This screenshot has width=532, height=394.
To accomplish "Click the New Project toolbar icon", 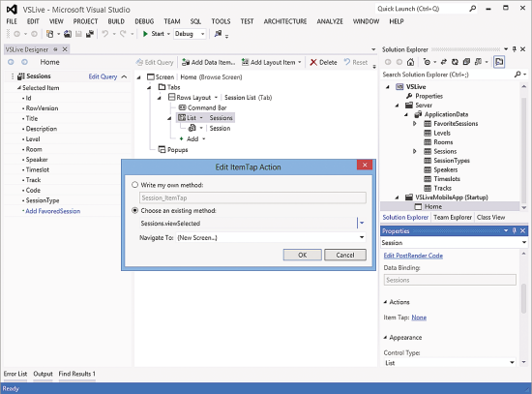I will click(50, 34).
